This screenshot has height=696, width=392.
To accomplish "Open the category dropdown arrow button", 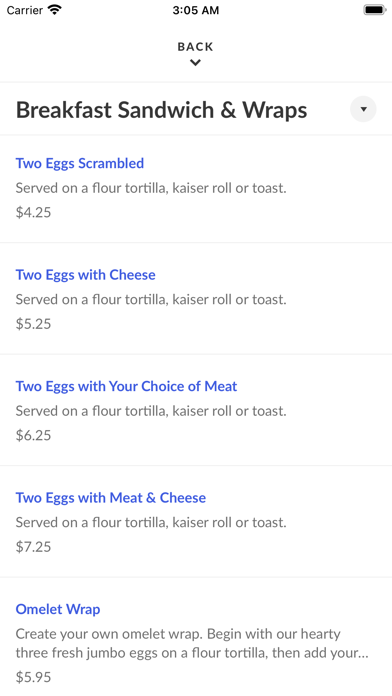I will pyautogui.click(x=363, y=109).
